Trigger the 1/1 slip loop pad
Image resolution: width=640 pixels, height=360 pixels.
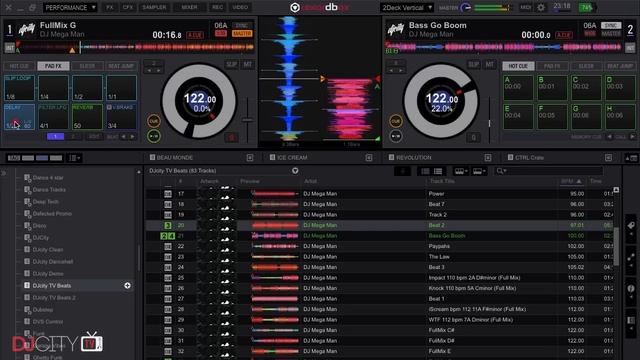point(121,87)
